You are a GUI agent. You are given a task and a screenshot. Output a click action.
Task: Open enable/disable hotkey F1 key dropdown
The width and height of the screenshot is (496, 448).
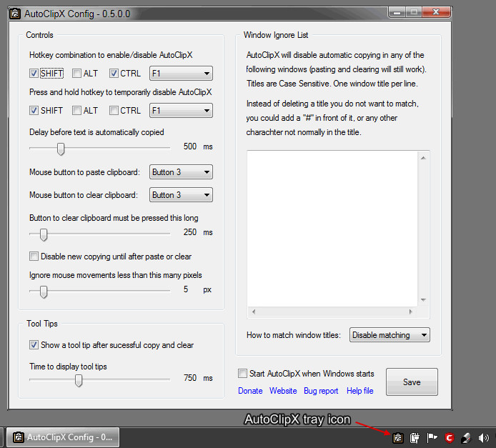point(181,74)
